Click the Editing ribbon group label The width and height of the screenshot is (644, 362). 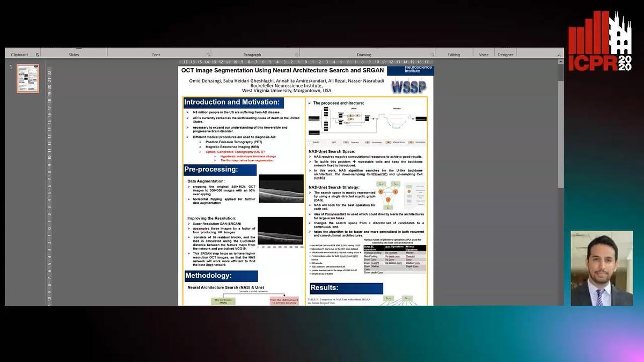(454, 55)
